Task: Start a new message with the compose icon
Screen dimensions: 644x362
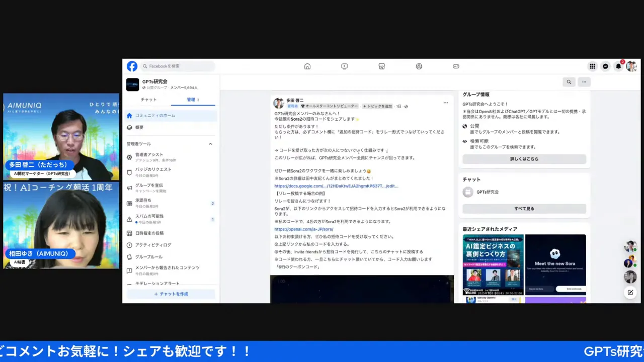Action: (x=630, y=292)
